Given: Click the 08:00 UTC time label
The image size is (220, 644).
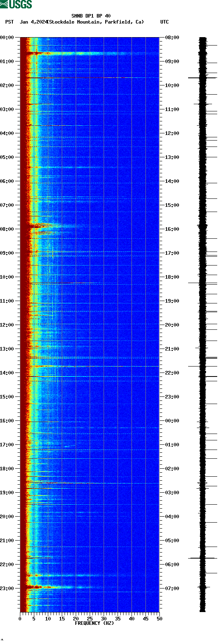Looking at the screenshot, I should pos(172,38).
